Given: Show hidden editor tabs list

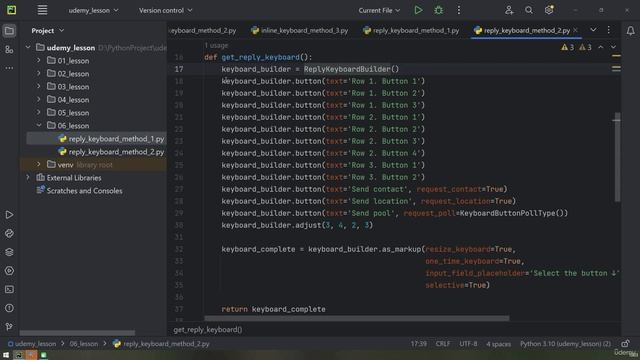Looking at the screenshot, I should pyautogui.click(x=593, y=30).
